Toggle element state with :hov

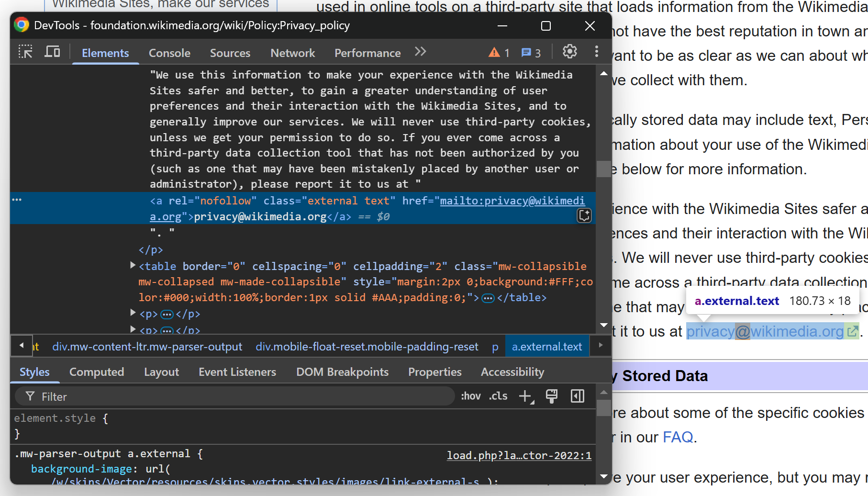[470, 396]
